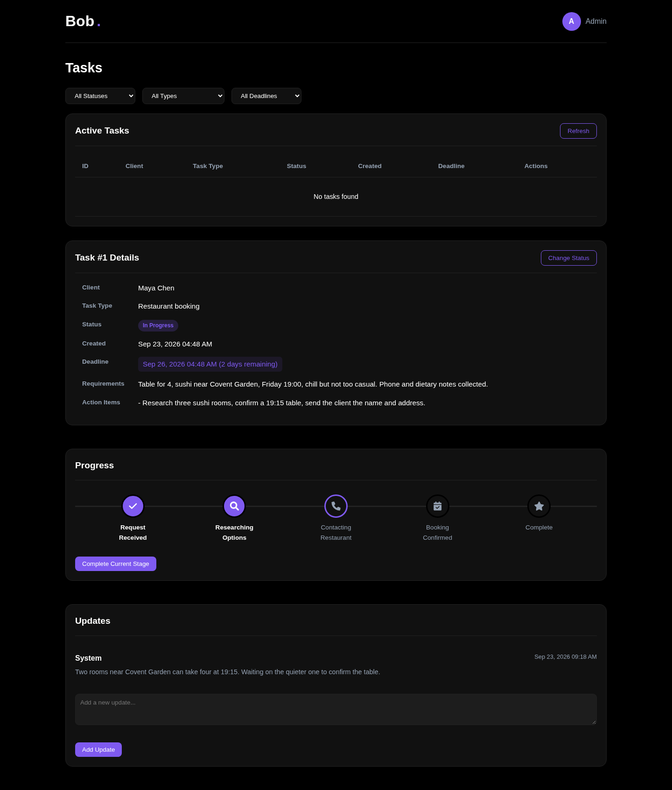Click the Actions column header

pos(536,166)
